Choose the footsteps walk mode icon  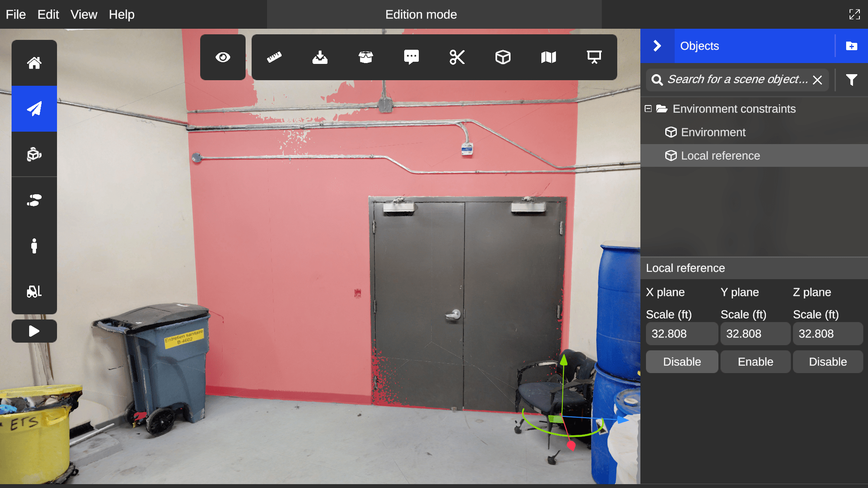34,200
